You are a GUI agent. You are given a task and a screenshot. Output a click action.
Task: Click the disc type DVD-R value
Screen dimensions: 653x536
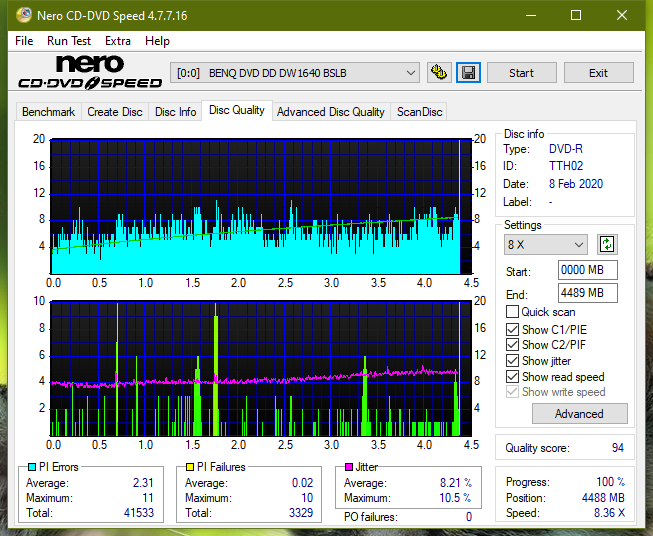click(566, 149)
